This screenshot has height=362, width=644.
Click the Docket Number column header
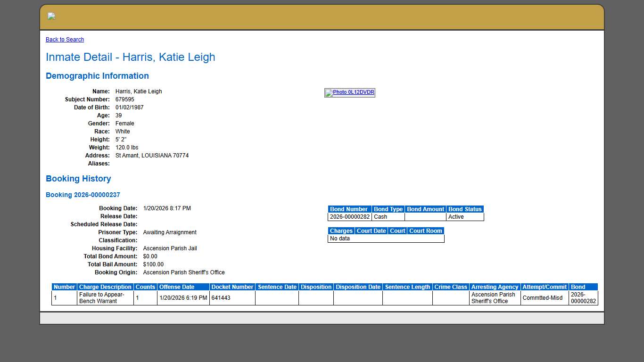coord(232,287)
